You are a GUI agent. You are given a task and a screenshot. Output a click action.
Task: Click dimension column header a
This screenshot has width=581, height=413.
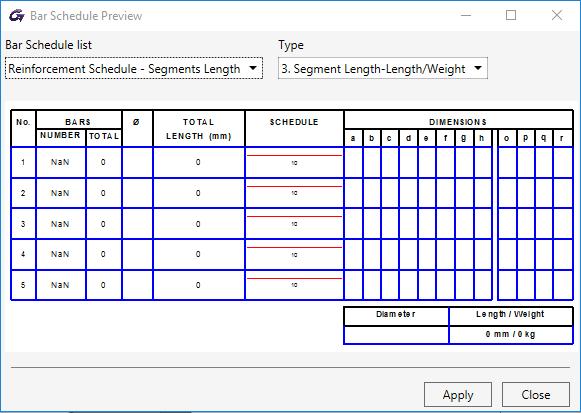353,138
